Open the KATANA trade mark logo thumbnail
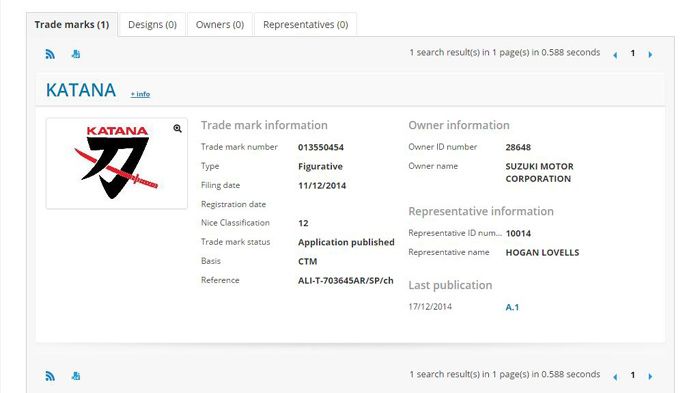Image resolution: width=700 pixels, height=393 pixels. tap(117, 163)
